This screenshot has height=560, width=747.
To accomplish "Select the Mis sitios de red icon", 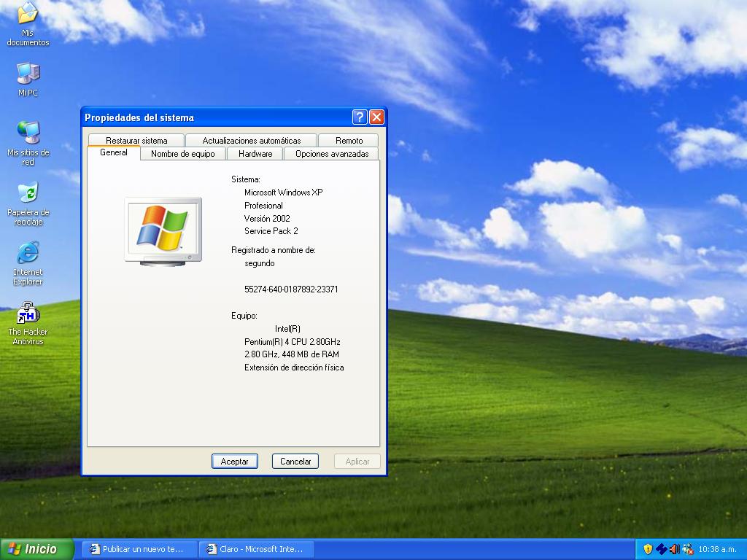I will pyautogui.click(x=28, y=144).
